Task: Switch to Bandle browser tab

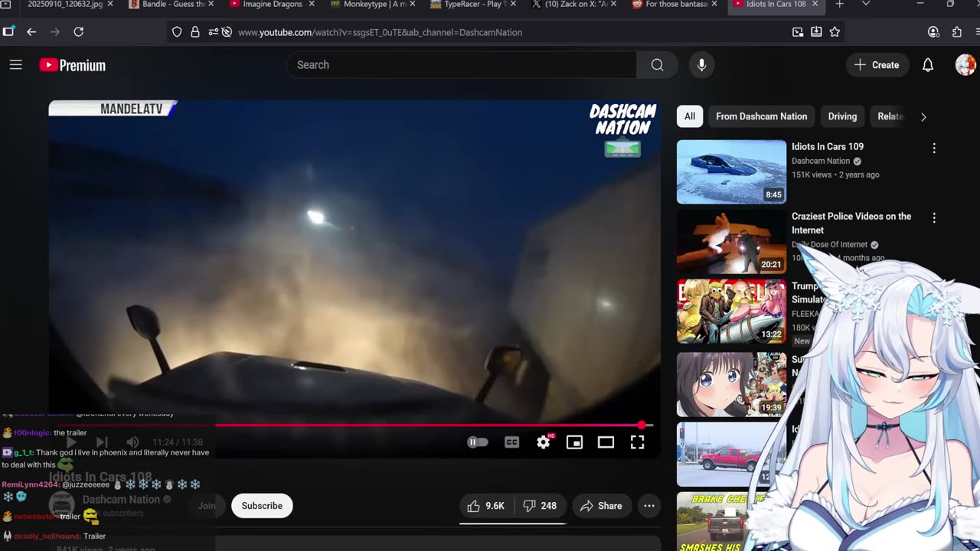Action: point(173,5)
